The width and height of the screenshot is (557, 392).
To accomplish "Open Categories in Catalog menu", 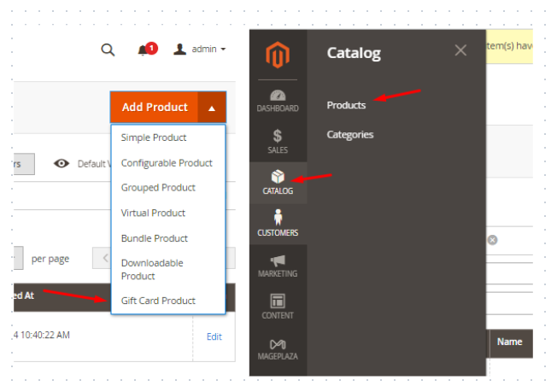I will [x=349, y=134].
